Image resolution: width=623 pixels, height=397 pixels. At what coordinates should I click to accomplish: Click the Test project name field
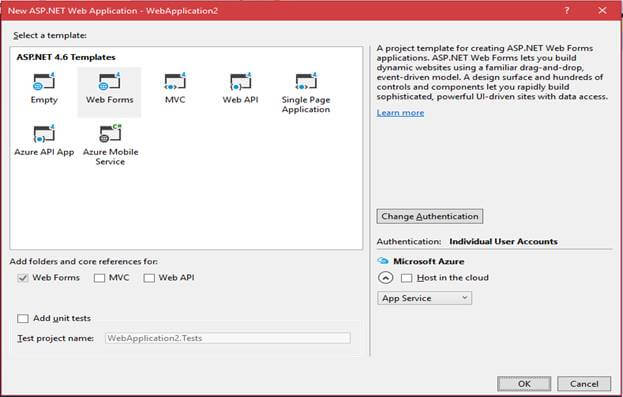click(x=228, y=338)
